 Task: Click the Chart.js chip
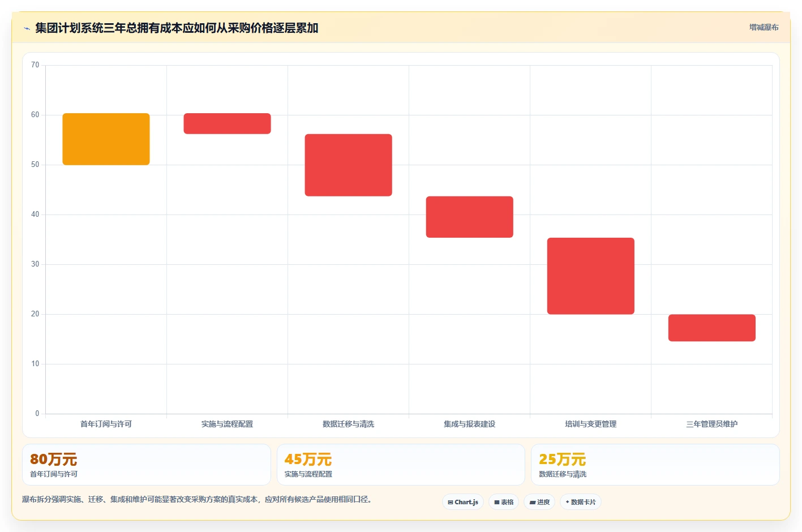coord(463,502)
